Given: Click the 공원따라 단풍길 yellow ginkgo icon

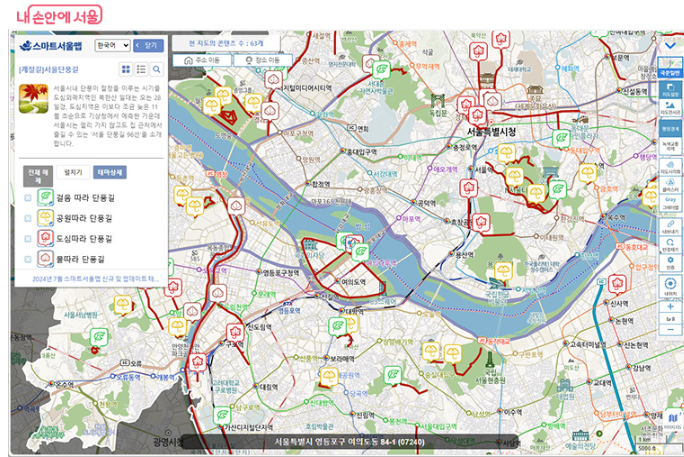Looking at the screenshot, I should (45, 218).
